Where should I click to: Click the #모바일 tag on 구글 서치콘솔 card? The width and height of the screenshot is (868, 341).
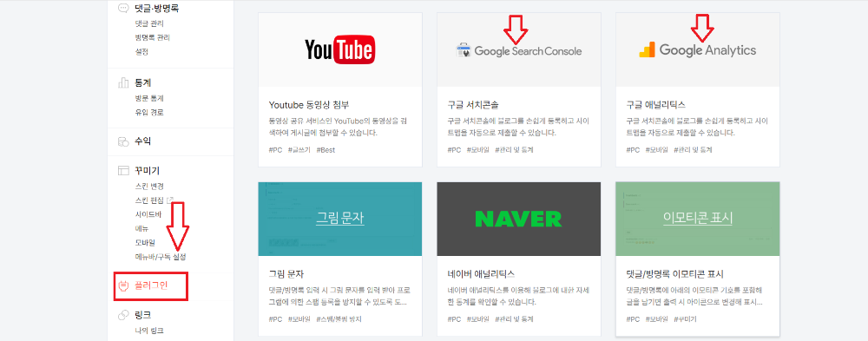(477, 149)
